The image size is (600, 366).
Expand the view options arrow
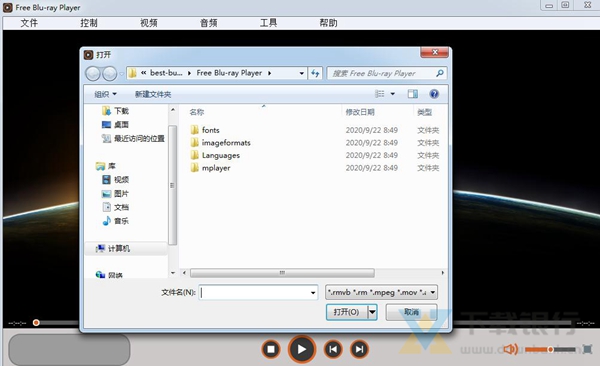click(392, 94)
